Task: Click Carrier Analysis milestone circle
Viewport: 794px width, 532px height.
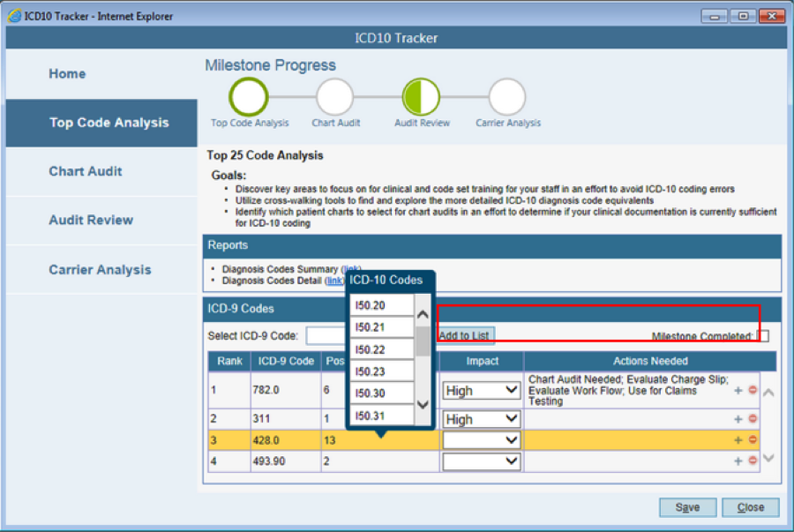Action: tap(507, 96)
